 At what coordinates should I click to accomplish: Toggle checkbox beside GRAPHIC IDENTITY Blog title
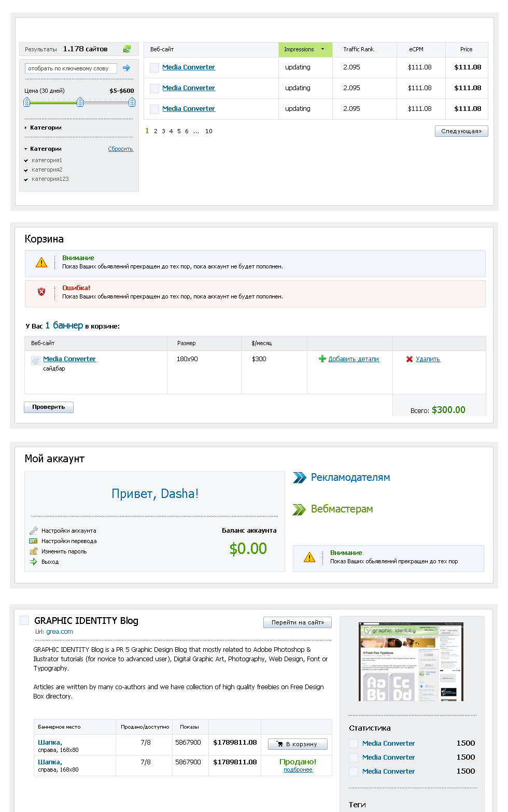pyautogui.click(x=24, y=620)
